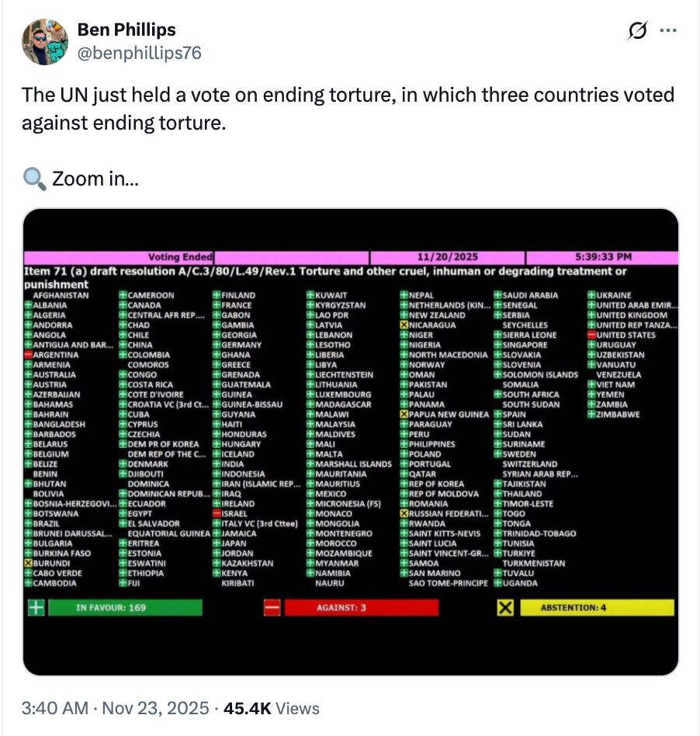This screenshot has height=736, width=700.
Task: Open the three-dot more options menu
Action: pos(667,31)
